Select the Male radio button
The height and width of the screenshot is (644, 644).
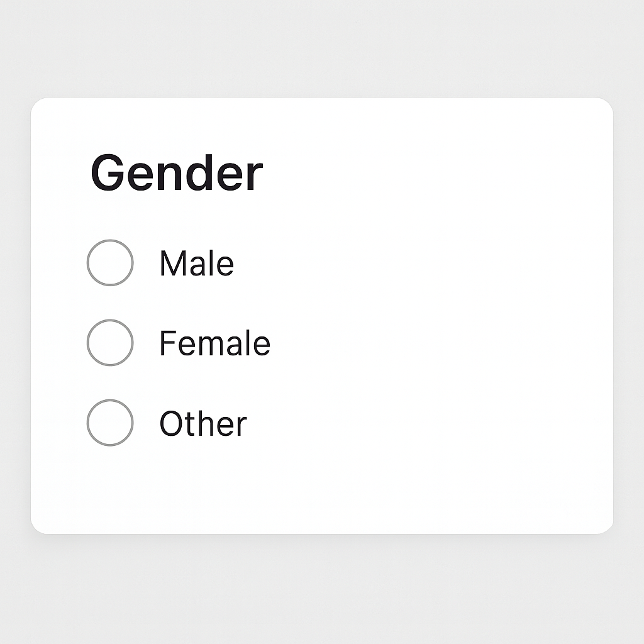tap(110, 263)
